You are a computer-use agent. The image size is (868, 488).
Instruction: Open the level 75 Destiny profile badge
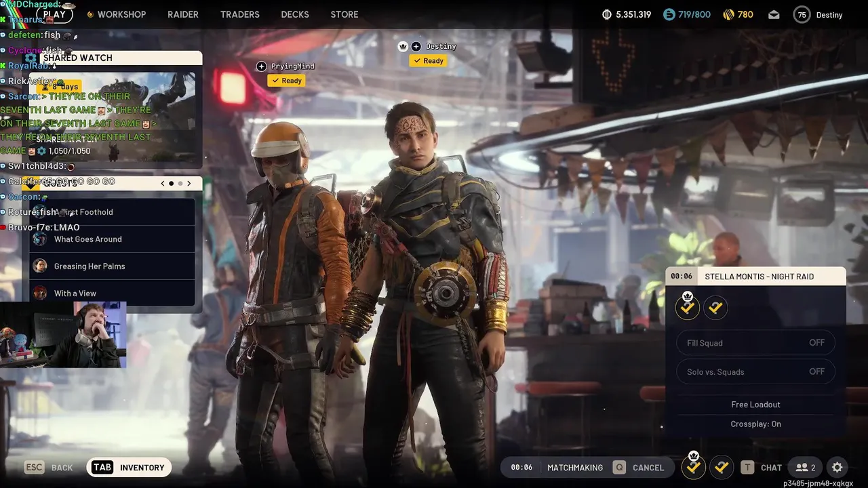(x=818, y=14)
